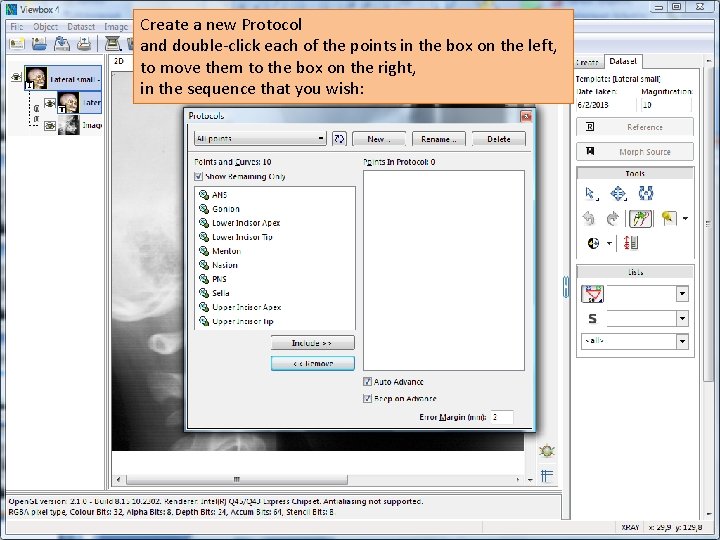Click the first toolbar icon below File menu
Screen dimensions: 720x540
tap(17, 44)
